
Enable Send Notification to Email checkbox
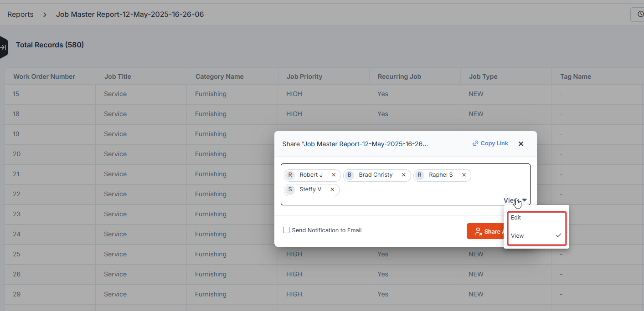[287, 230]
